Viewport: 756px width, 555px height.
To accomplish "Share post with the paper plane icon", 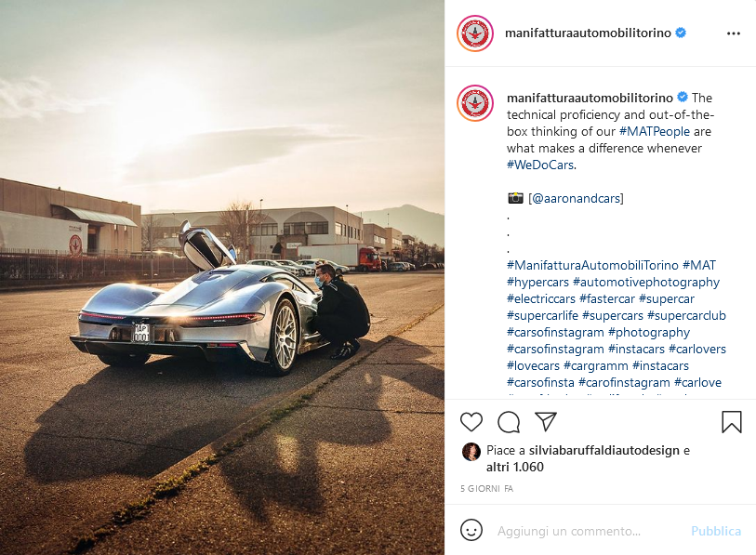I will pos(546,421).
